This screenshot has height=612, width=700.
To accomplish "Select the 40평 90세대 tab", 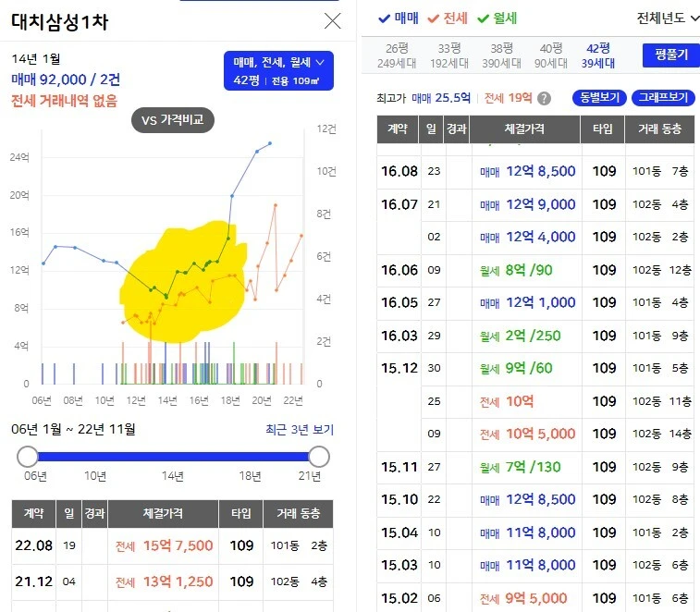I will tap(551, 55).
